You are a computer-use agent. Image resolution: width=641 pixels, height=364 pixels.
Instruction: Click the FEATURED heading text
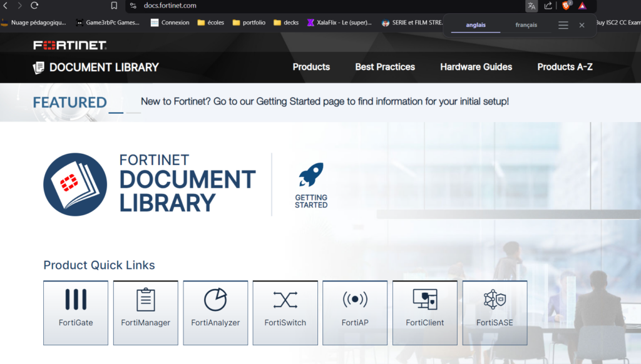coord(70,103)
